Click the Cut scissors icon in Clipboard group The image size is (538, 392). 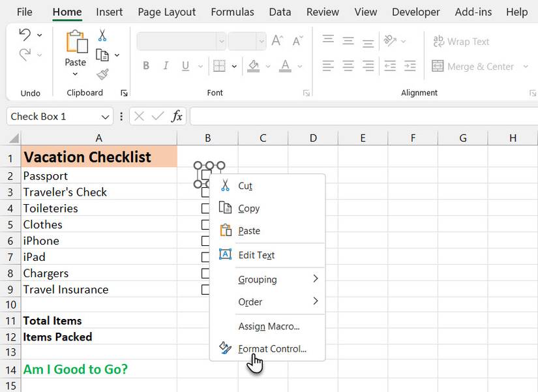coord(102,35)
